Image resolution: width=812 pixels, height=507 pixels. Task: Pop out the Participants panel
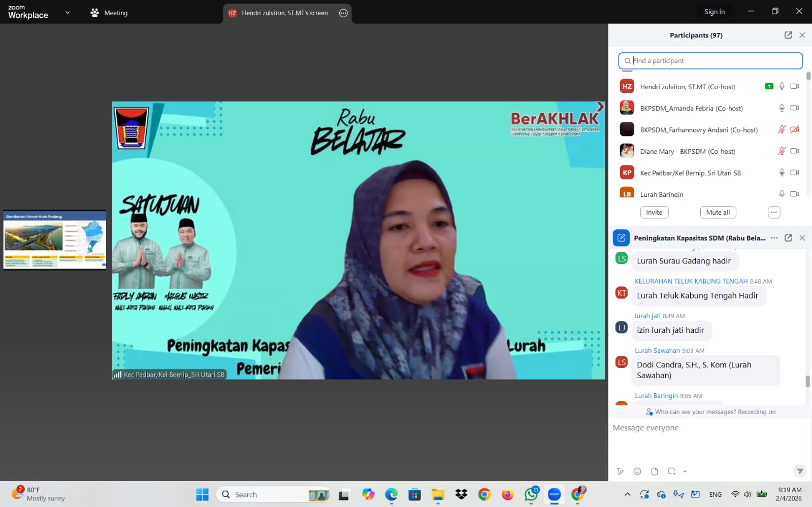point(788,35)
